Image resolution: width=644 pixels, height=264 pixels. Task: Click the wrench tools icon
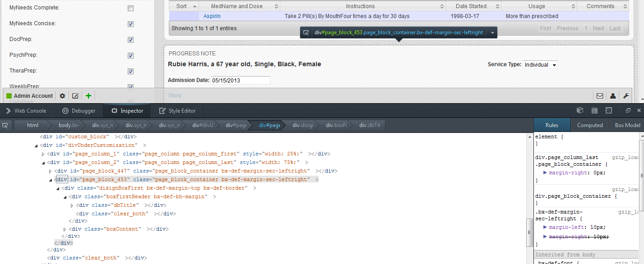[x=626, y=96]
